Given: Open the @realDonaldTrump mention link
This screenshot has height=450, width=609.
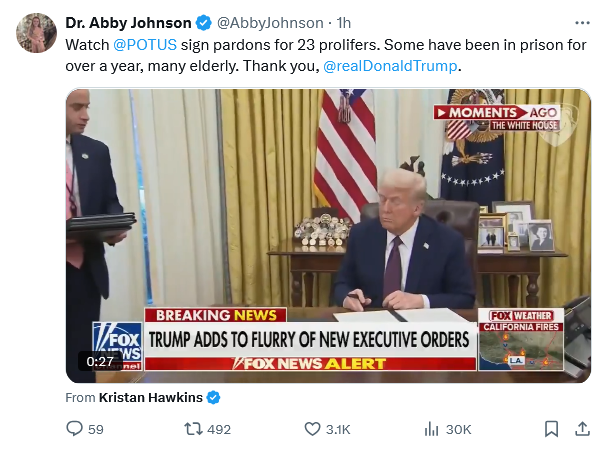Looking at the screenshot, I should (x=390, y=66).
